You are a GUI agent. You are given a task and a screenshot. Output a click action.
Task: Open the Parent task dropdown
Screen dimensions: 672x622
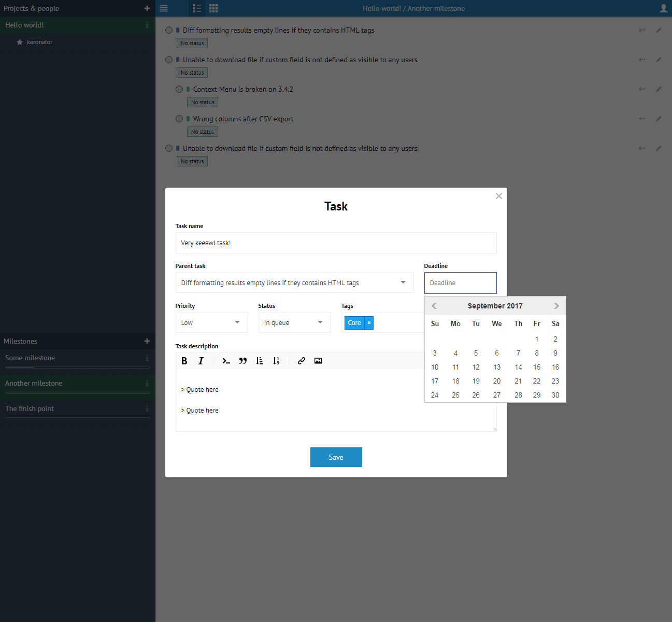tap(294, 282)
